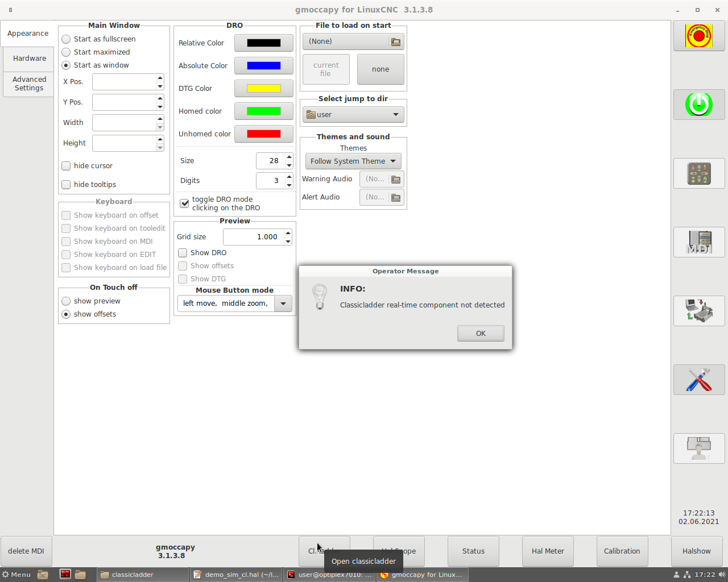Click delete MDI button
This screenshot has width=728, height=582.
[x=26, y=551]
